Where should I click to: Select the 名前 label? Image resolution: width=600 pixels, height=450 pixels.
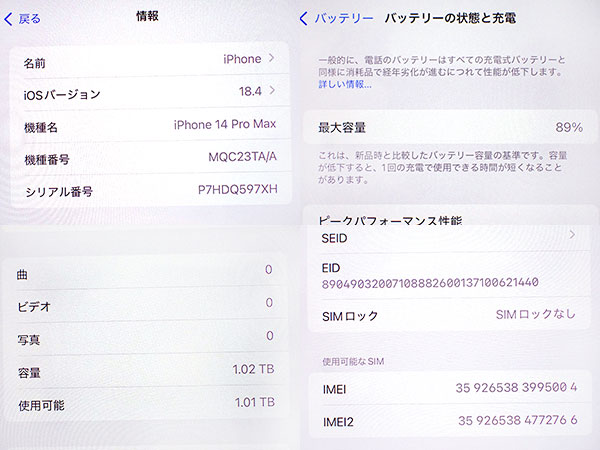coord(34,63)
